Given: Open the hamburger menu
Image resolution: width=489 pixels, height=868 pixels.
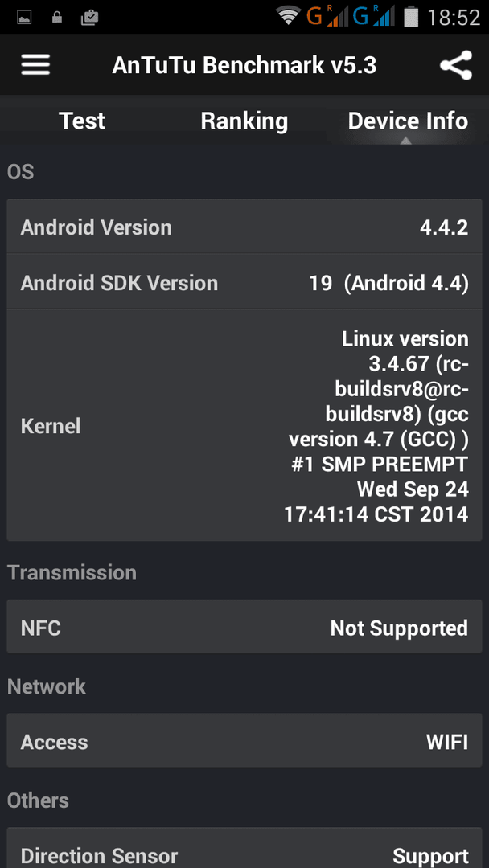Looking at the screenshot, I should click(x=36, y=65).
